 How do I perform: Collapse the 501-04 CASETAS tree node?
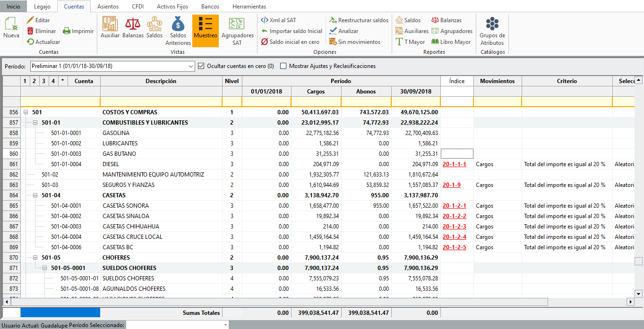(x=35, y=195)
